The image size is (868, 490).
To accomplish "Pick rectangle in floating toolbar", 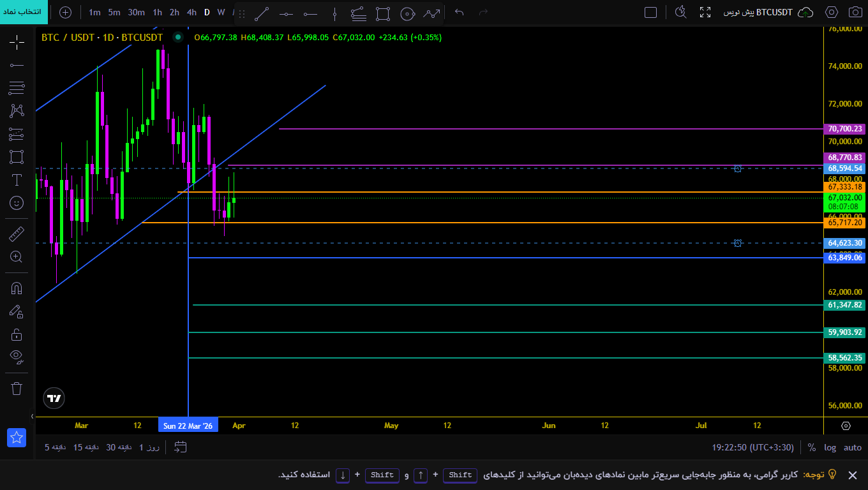I will [383, 13].
